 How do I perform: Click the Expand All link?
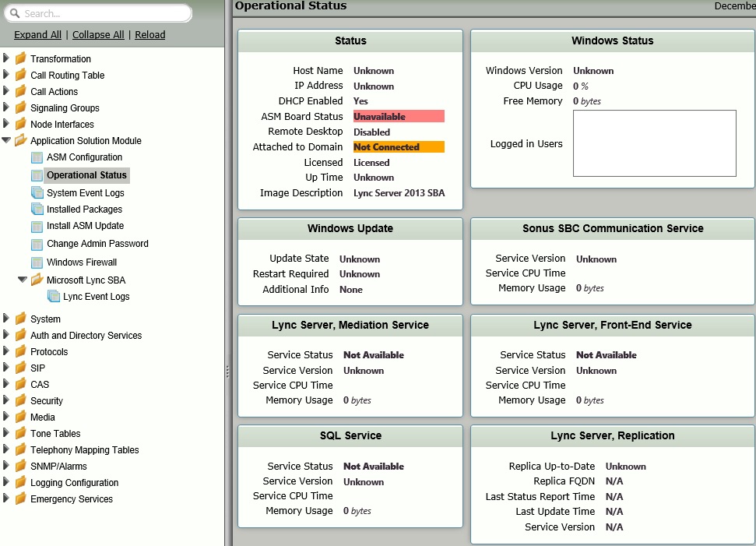[37, 35]
